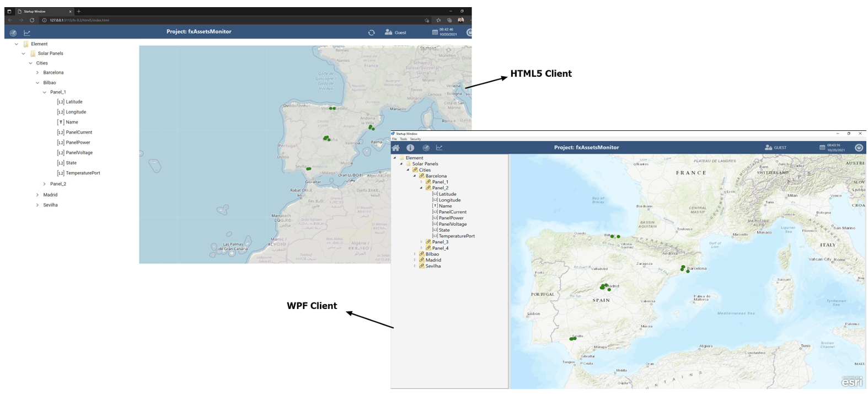Click the calendar date icon in HTML5 client header
This screenshot has height=394, width=868.
tap(435, 32)
